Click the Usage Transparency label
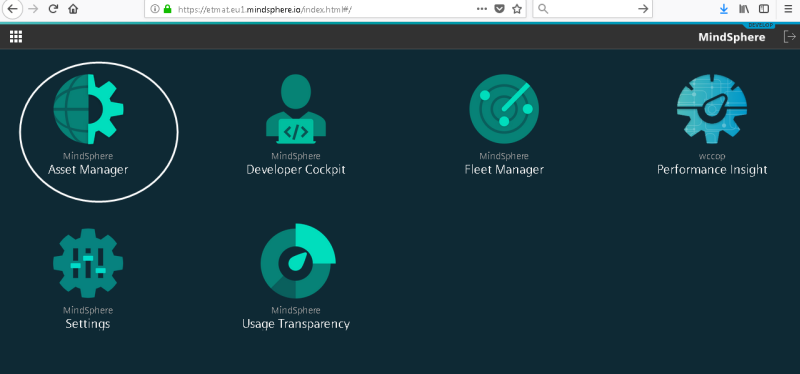 [x=296, y=323]
